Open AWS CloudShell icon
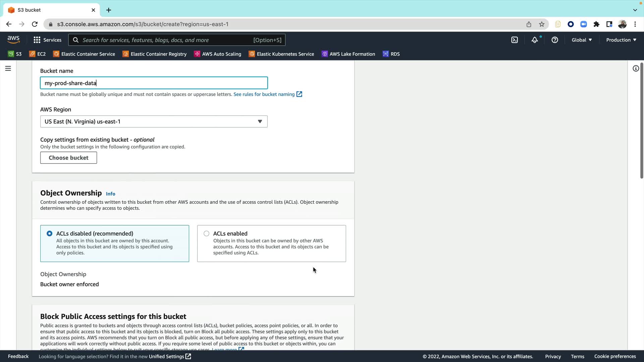Image resolution: width=644 pixels, height=362 pixels. click(515, 40)
